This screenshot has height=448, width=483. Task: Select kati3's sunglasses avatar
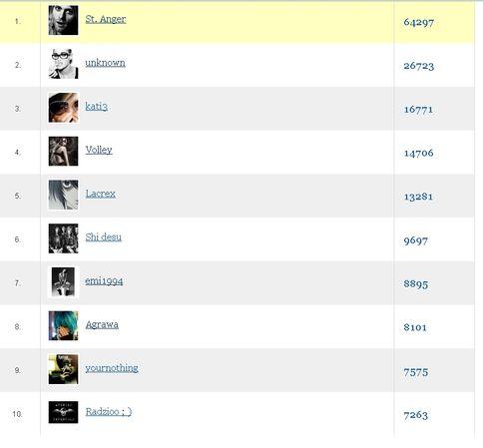tap(63, 108)
